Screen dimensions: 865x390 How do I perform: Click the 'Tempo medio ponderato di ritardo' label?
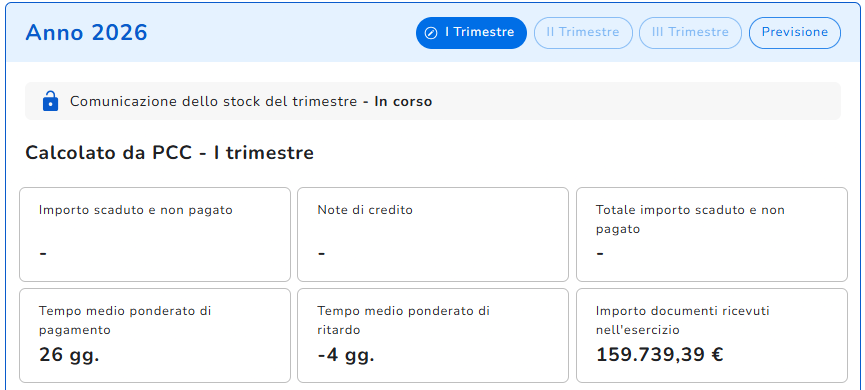coord(404,320)
